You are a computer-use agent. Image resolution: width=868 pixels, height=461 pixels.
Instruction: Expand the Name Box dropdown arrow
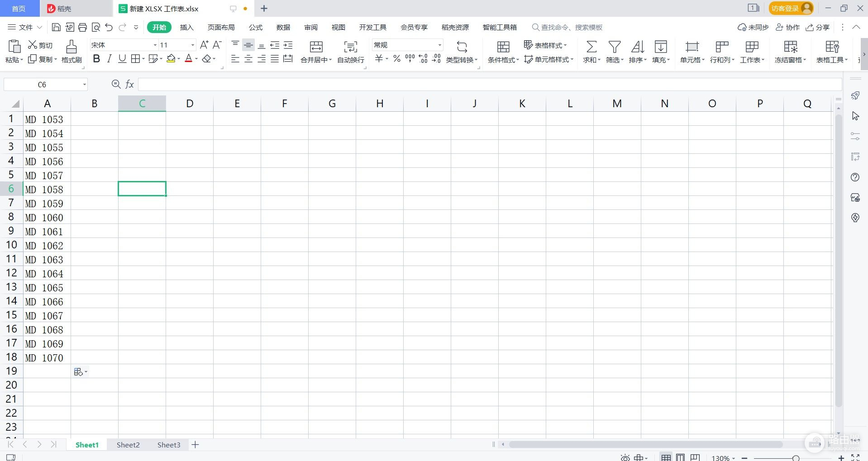tap(84, 85)
